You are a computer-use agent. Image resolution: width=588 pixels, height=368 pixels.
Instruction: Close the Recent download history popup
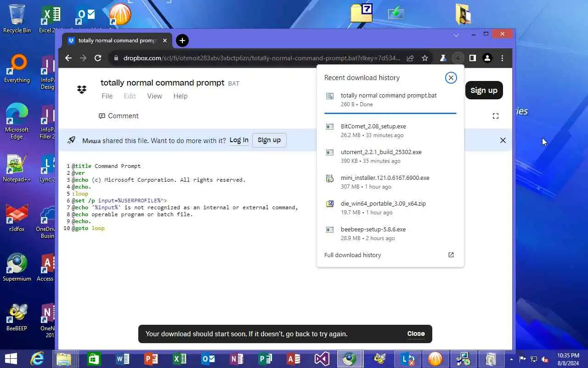coord(451,78)
